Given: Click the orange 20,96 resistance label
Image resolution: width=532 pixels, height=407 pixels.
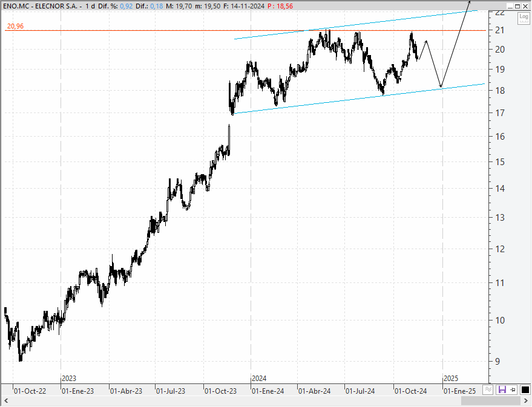Looking at the screenshot, I should (15, 26).
